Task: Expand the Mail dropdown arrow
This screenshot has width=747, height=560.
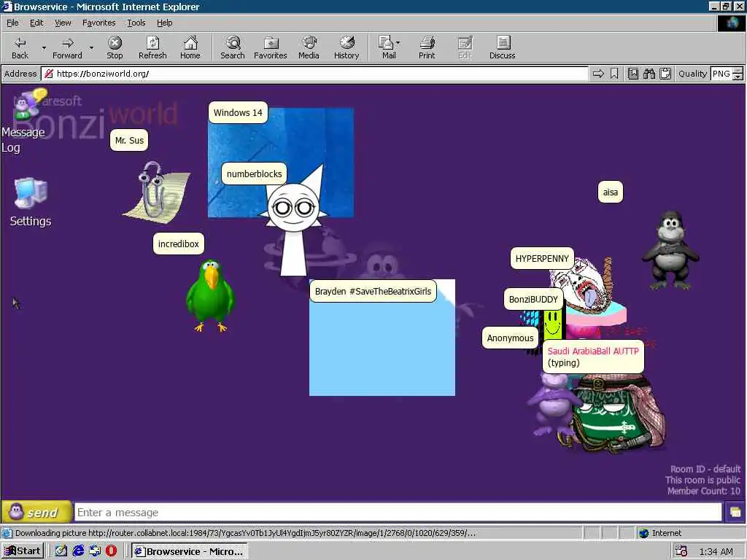Action: tap(398, 43)
